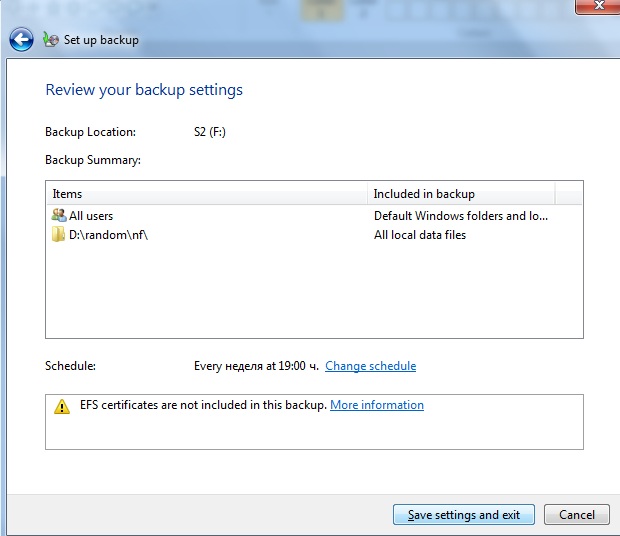Image resolution: width=620 pixels, height=536 pixels.
Task: Click the yellow EFS warning icon
Action: click(62, 406)
